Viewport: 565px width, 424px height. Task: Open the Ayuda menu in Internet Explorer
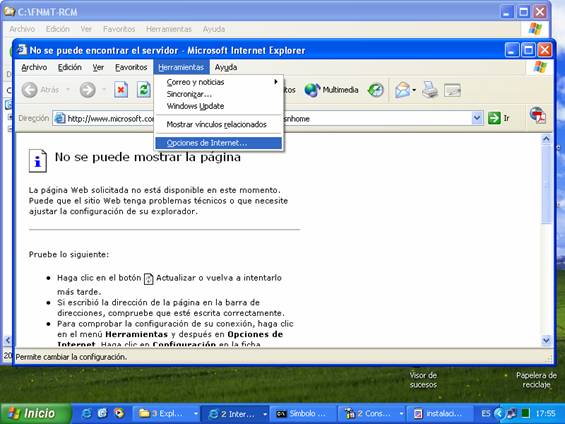pyautogui.click(x=226, y=67)
